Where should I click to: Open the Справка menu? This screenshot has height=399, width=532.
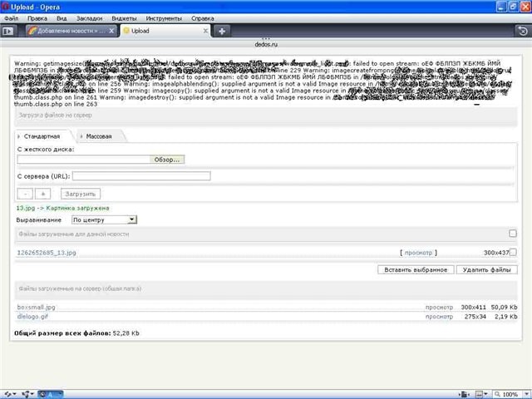tap(203, 18)
